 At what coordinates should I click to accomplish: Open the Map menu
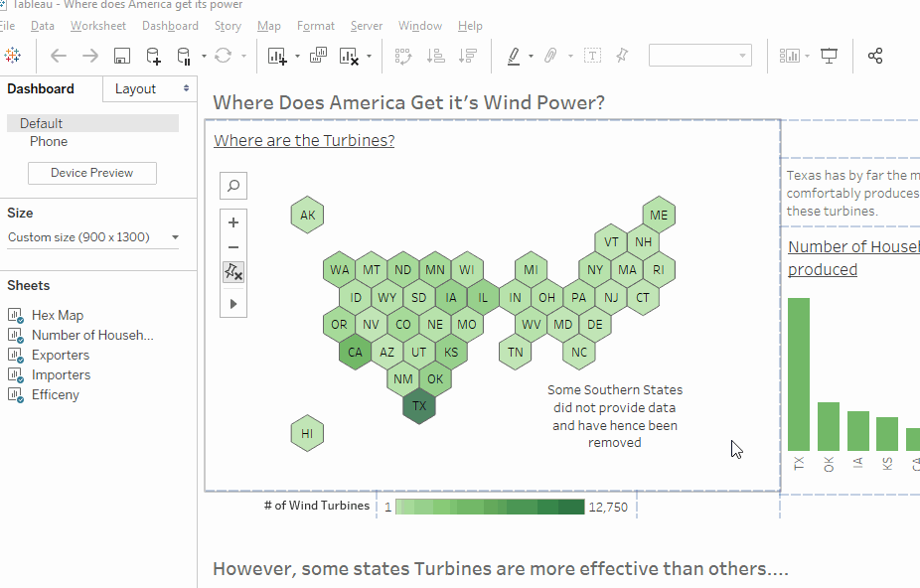click(268, 26)
